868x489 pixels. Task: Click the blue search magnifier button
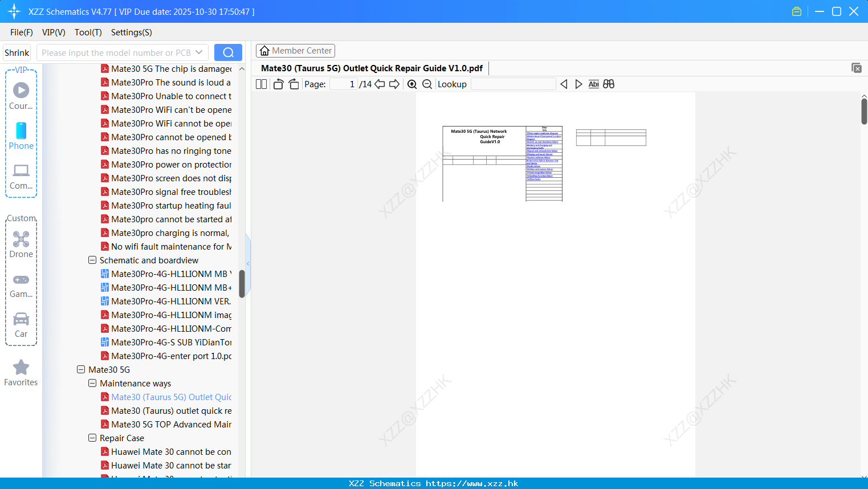228,52
